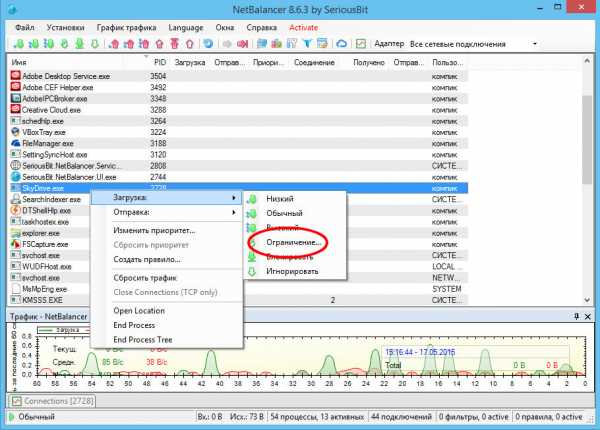
Task: Choose Ограничение... from the submenu
Action: (x=294, y=242)
